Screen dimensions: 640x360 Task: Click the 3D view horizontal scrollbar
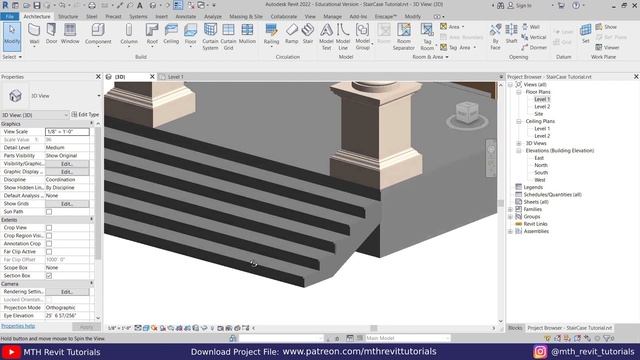click(x=373, y=328)
